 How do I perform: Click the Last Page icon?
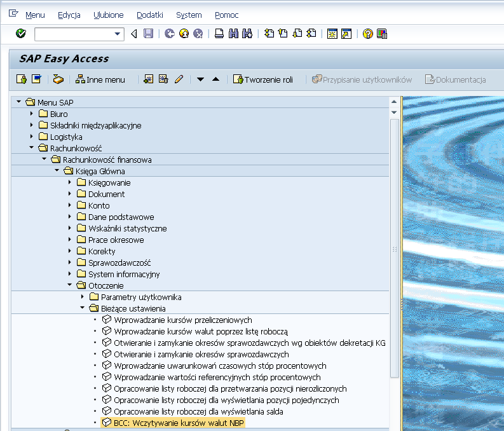(x=311, y=34)
